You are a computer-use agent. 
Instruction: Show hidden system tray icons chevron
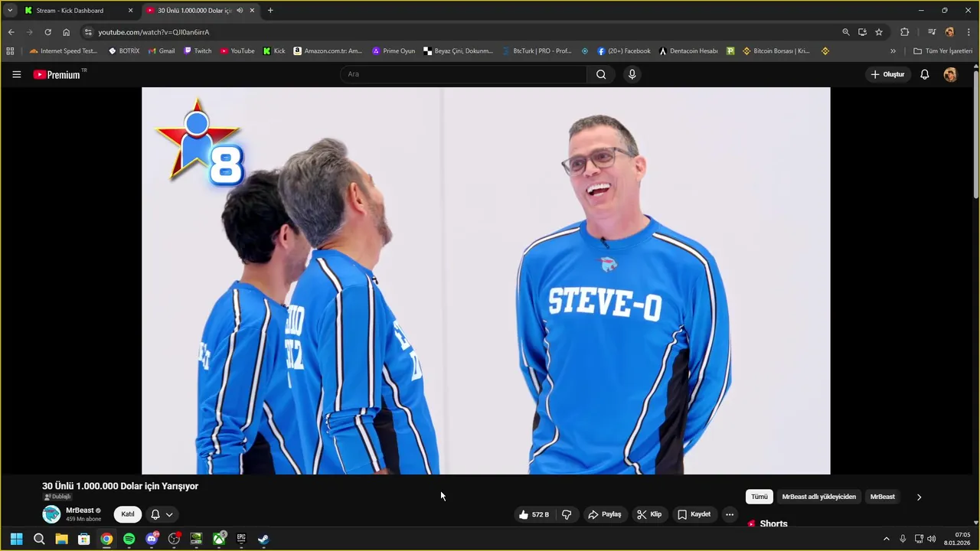click(x=887, y=539)
